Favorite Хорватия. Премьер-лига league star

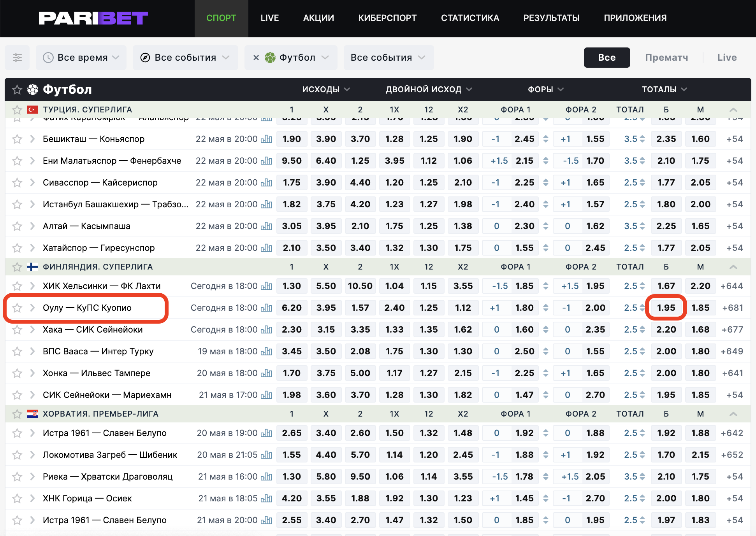pyautogui.click(x=17, y=414)
